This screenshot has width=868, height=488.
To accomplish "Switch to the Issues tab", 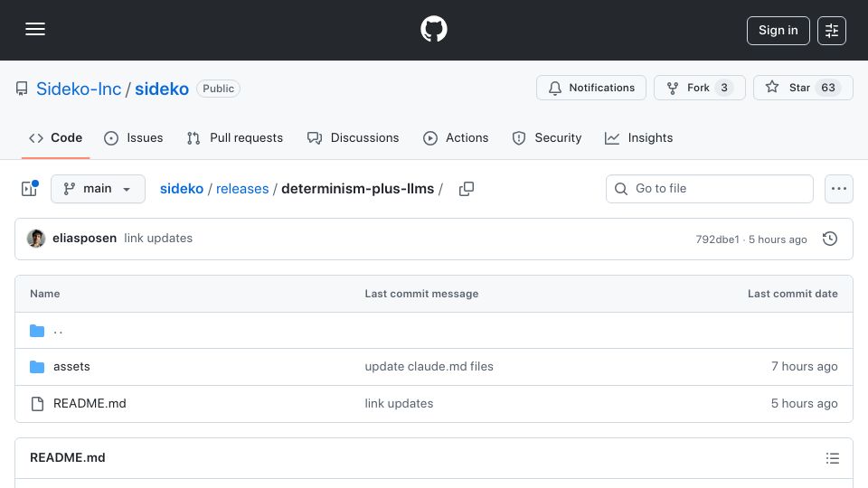I will pos(134,137).
